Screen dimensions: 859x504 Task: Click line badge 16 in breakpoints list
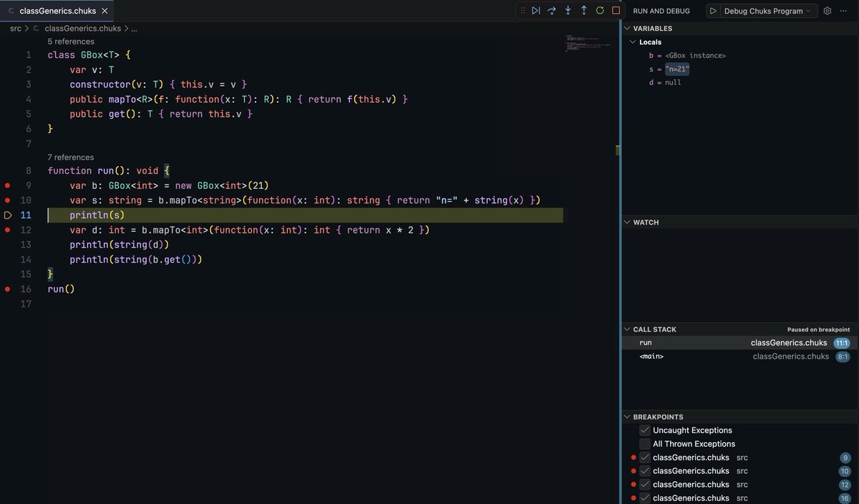845,498
